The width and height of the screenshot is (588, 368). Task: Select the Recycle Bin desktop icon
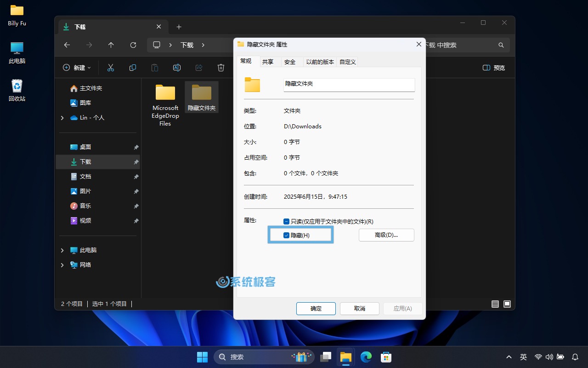(17, 90)
